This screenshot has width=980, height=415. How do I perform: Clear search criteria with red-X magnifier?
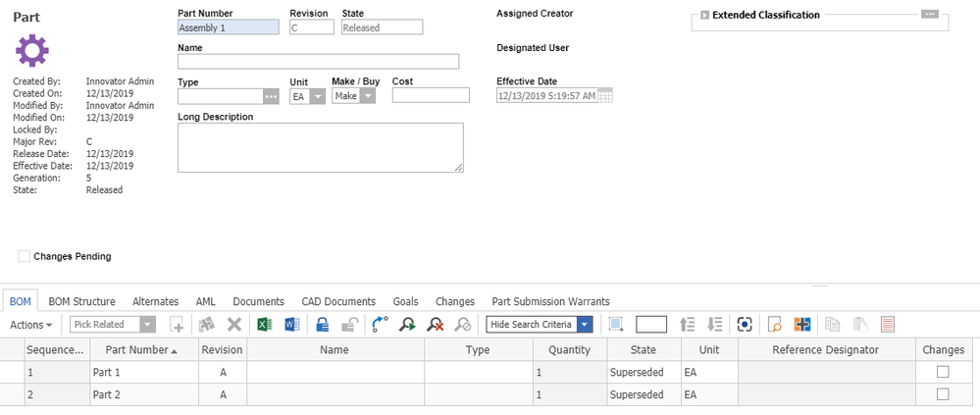435,325
